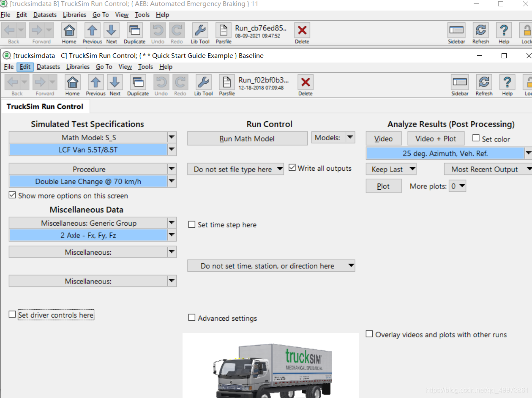Click Run Math Model button
Screen dimensions: 532x398
(x=247, y=139)
